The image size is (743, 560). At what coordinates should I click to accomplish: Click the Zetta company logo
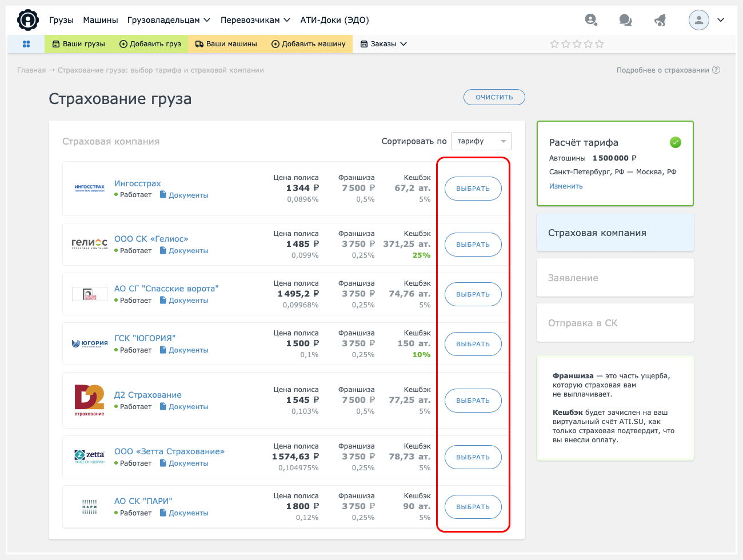coord(90,457)
